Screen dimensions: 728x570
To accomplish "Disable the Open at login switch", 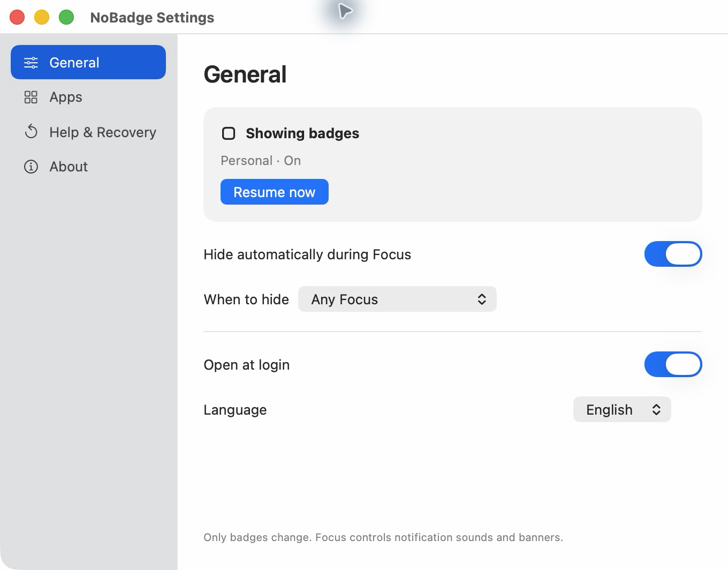I will [673, 364].
